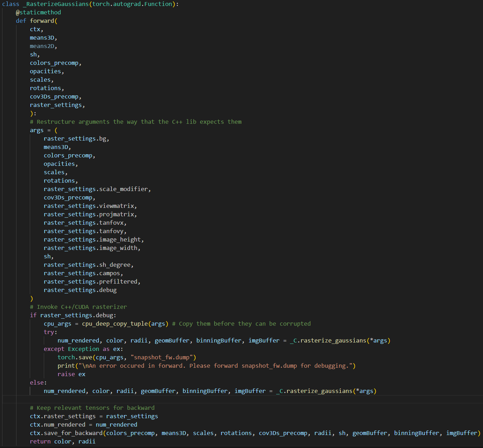The width and height of the screenshot is (483, 448).
Task: Click torch.save call line
Action: coord(127,358)
